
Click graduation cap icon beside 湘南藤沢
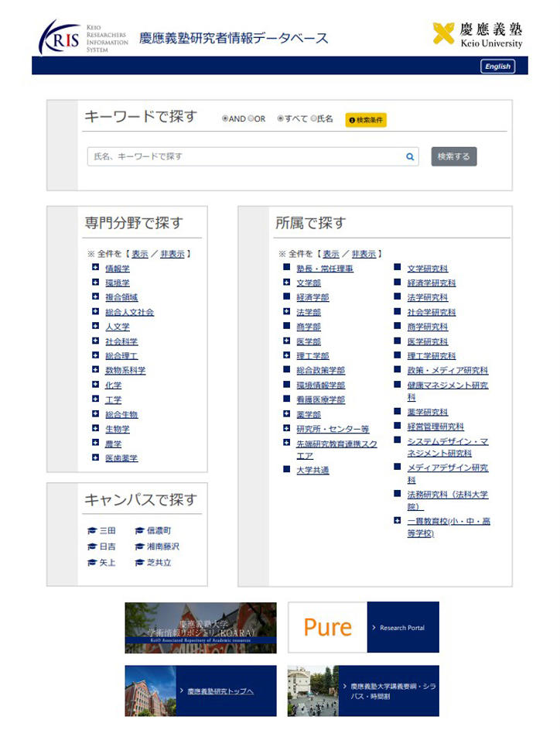(x=139, y=547)
